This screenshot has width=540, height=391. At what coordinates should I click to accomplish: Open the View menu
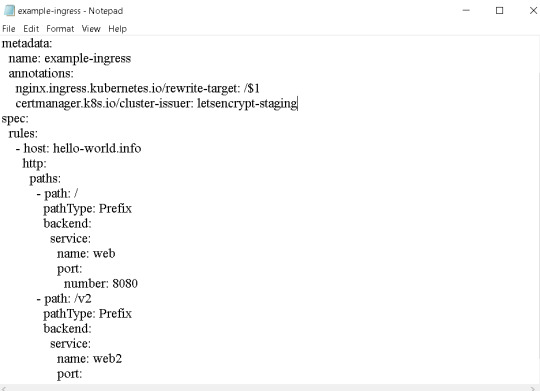pos(91,29)
